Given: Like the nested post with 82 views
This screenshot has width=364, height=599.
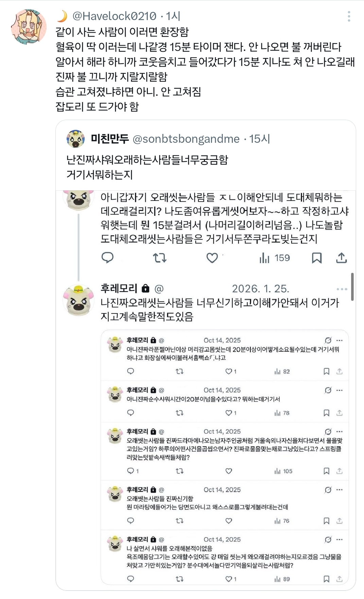Looking at the screenshot, I should coord(229,372).
